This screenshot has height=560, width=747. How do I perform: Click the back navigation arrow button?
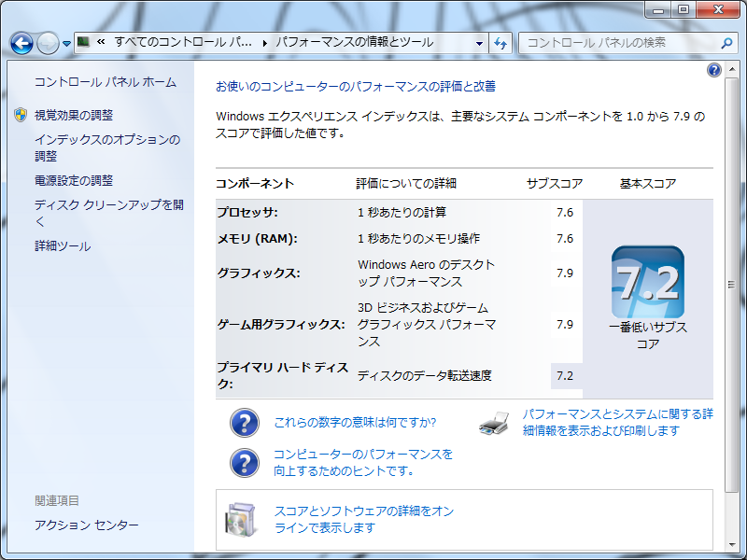[x=21, y=43]
